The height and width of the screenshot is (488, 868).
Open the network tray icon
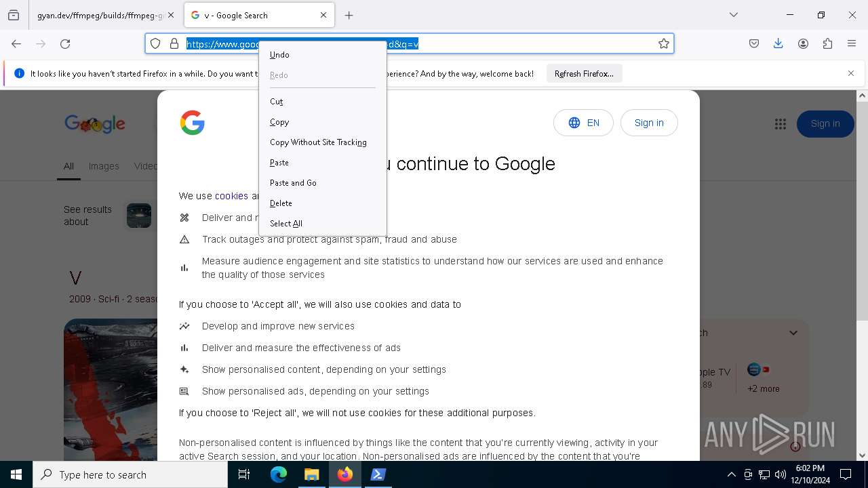764,475
